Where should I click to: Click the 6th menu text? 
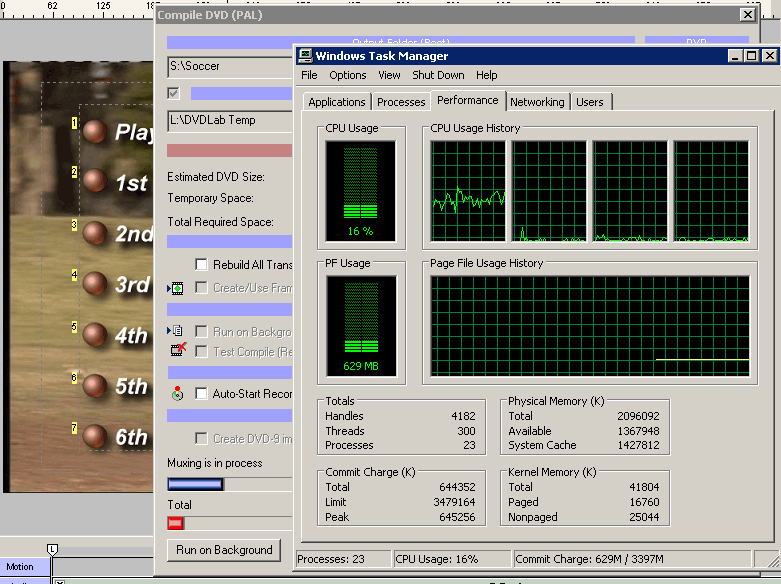131,437
